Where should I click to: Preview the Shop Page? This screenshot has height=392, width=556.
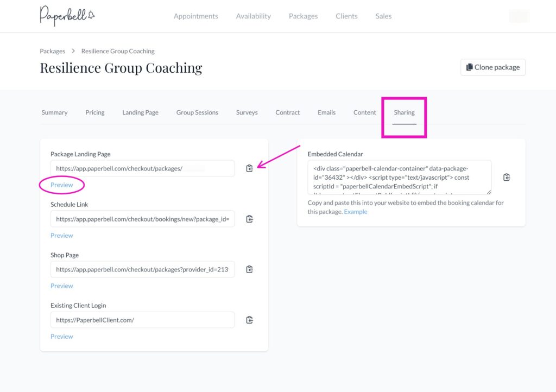(62, 286)
